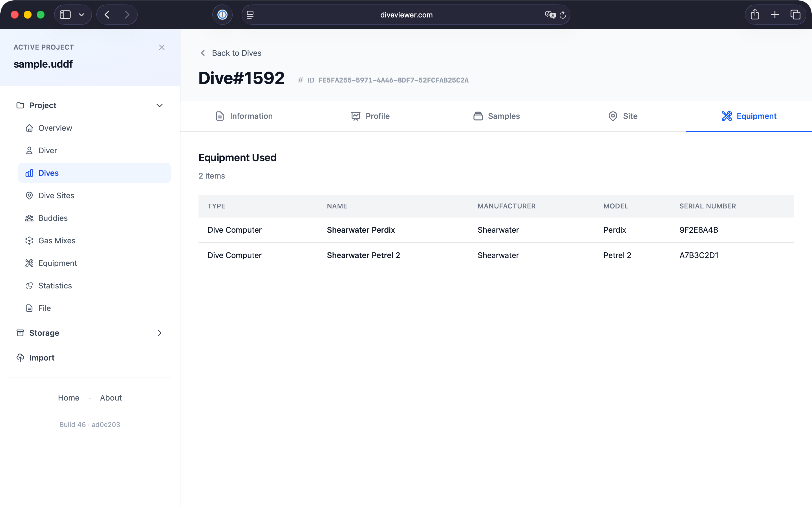Toggle the Safari sidebar

point(65,15)
